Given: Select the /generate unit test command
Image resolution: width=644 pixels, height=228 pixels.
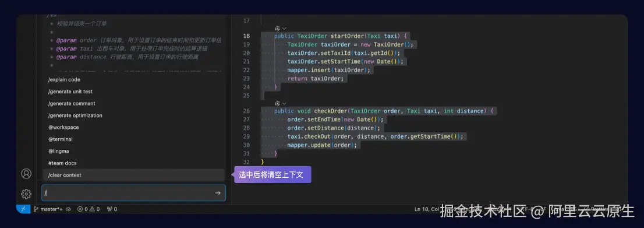Looking at the screenshot, I should 134,92.
